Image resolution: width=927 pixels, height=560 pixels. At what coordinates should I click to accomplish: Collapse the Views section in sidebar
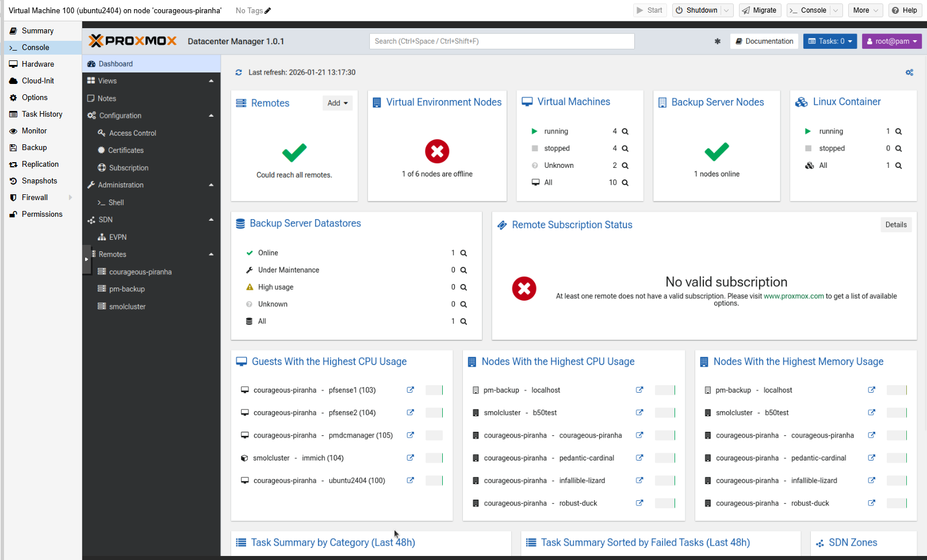[x=211, y=81]
